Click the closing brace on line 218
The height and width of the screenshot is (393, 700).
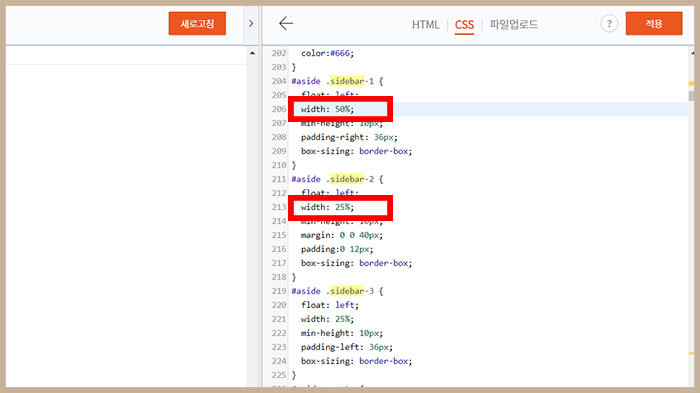(294, 277)
